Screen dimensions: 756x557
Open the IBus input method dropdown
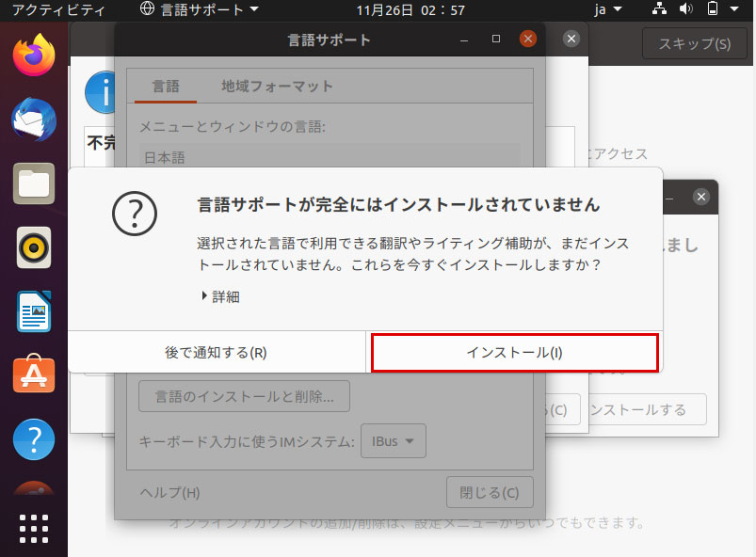pos(393,441)
